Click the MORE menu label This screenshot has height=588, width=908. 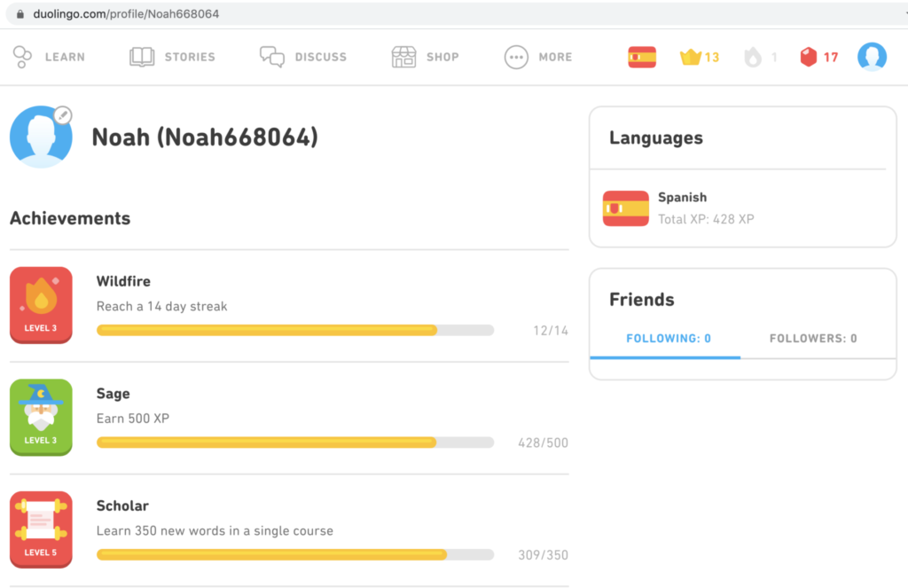[x=555, y=57]
